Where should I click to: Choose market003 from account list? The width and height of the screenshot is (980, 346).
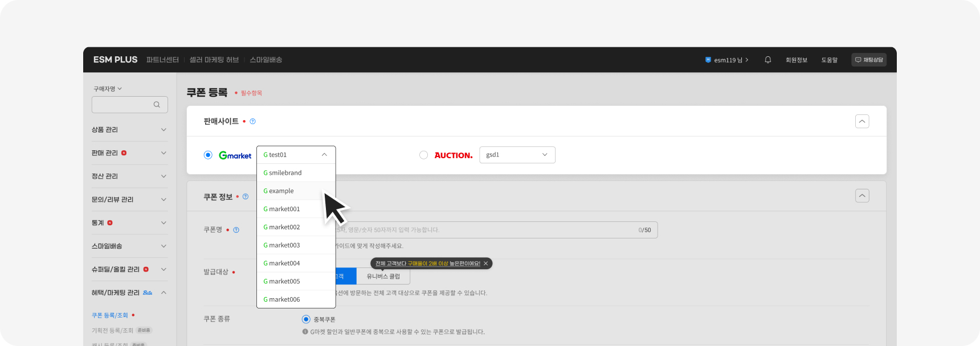tap(296, 245)
